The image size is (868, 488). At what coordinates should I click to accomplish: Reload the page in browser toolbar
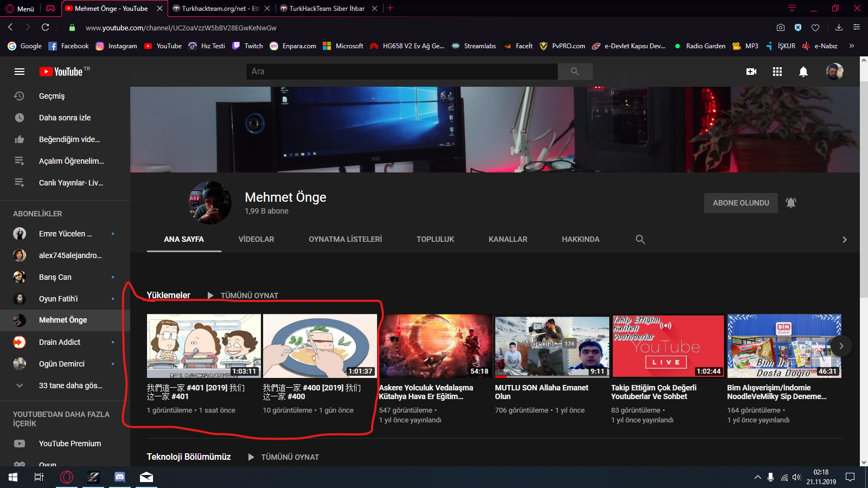[46, 27]
